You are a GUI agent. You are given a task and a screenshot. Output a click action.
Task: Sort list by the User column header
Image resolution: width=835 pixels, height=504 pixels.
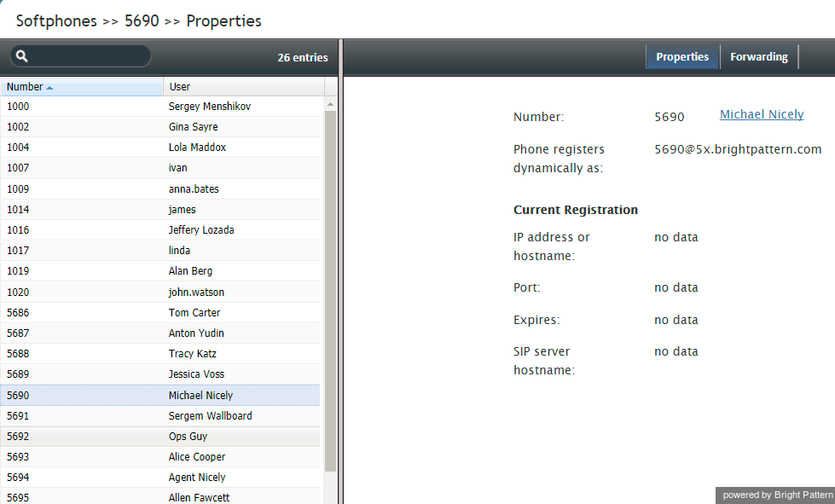[x=243, y=87]
